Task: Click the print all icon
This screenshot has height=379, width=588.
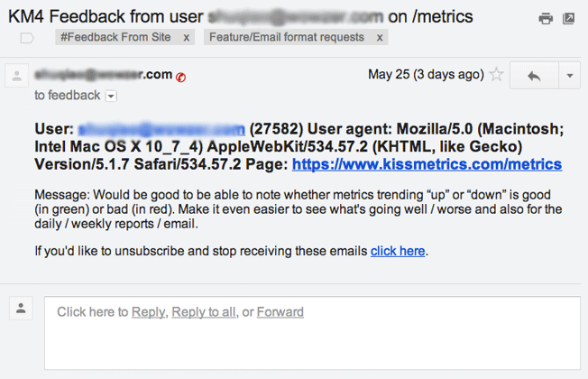Action: point(546,18)
